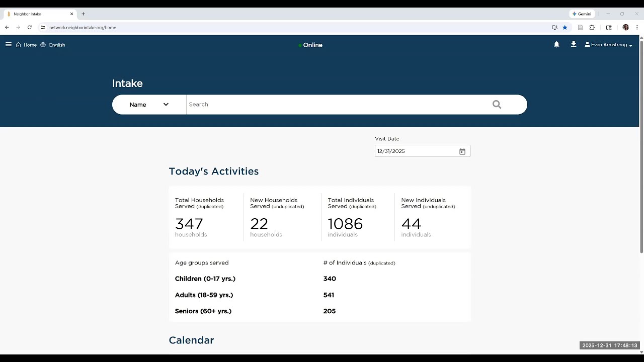This screenshot has height=362, width=644.
Task: Click the Intake heading
Action: coord(127,83)
